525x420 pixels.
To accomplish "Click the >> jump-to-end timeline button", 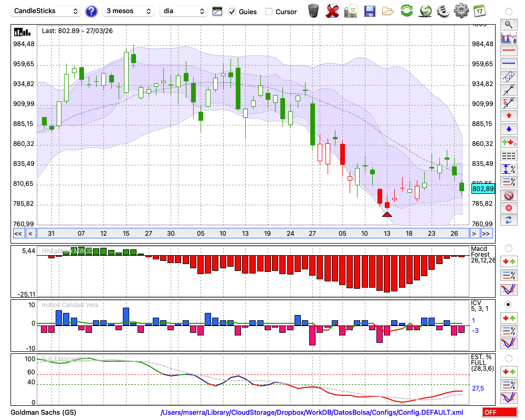I will (486, 233).
